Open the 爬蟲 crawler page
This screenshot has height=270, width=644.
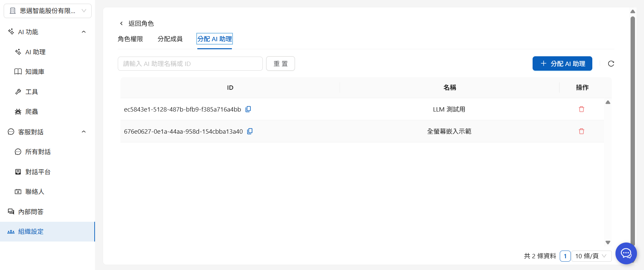(x=32, y=112)
